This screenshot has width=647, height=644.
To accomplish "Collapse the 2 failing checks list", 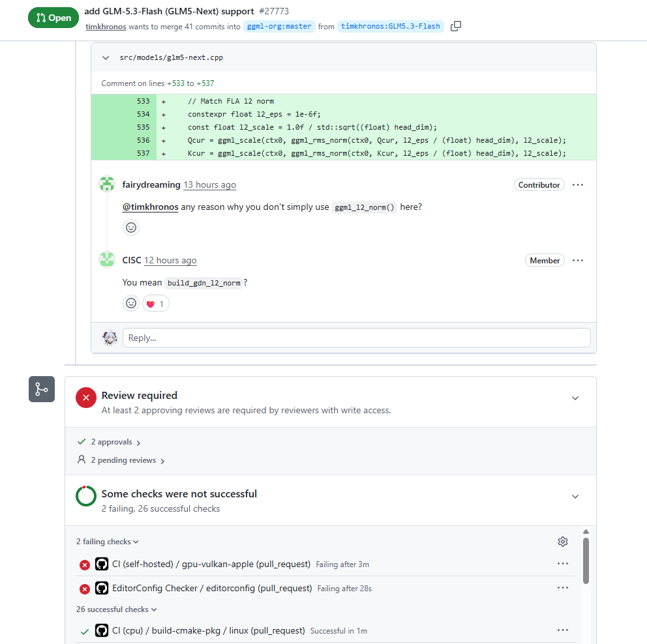I will click(107, 542).
